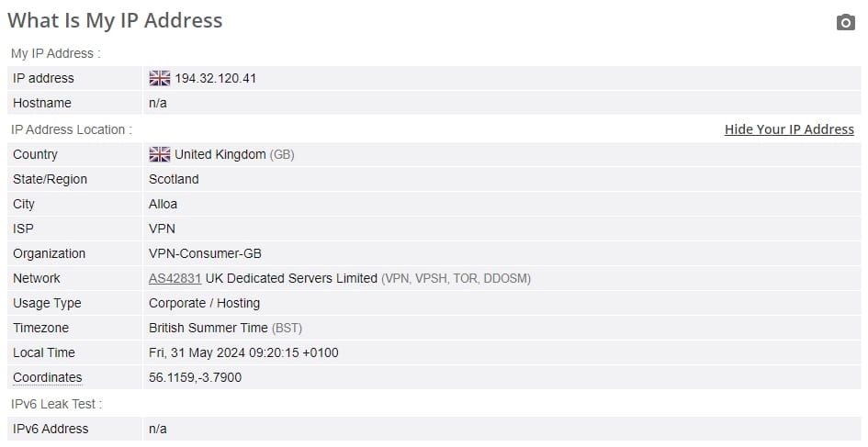868x447 pixels.
Task: Click the IP Address Location section header
Action: [x=72, y=129]
